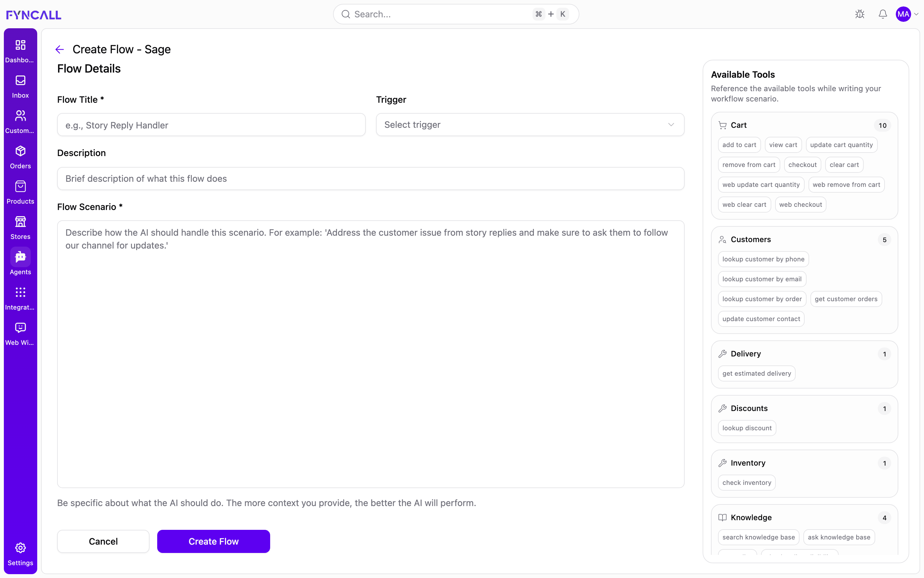Select ask knowledge base tool
This screenshot has width=924, height=578.
[839, 537]
